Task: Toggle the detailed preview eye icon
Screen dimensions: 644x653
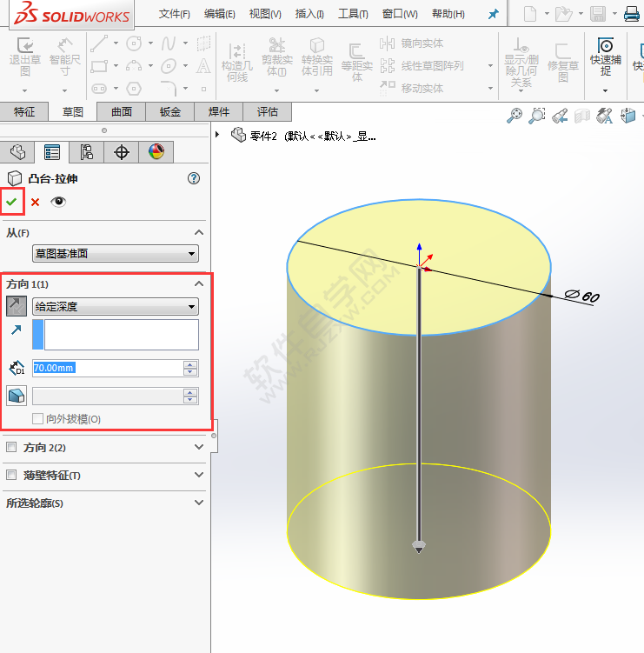Action: point(58,202)
